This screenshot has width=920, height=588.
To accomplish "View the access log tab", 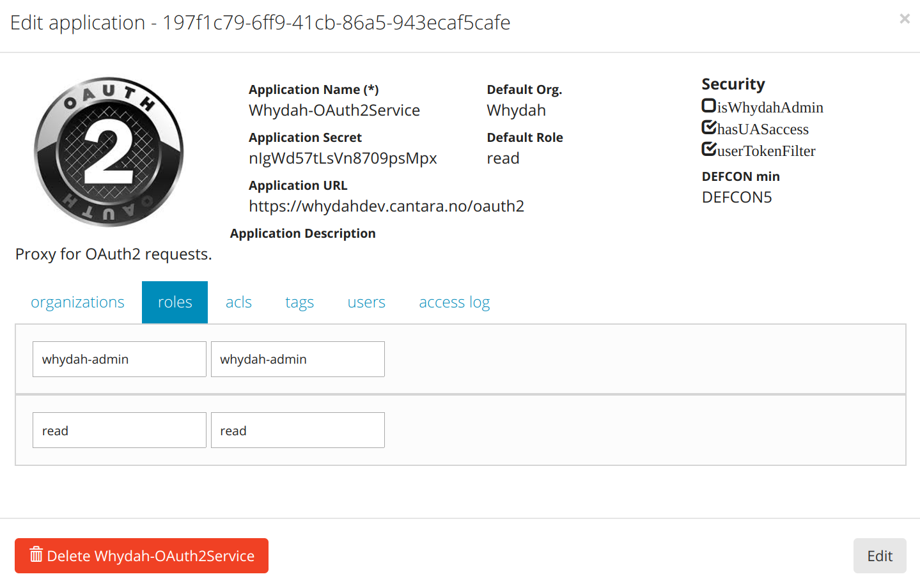I will 454,302.
